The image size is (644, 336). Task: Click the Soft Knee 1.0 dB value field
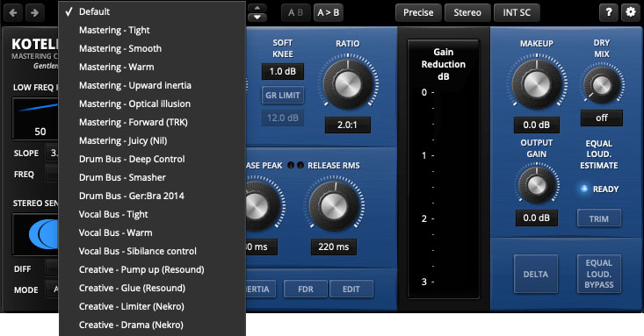283,71
